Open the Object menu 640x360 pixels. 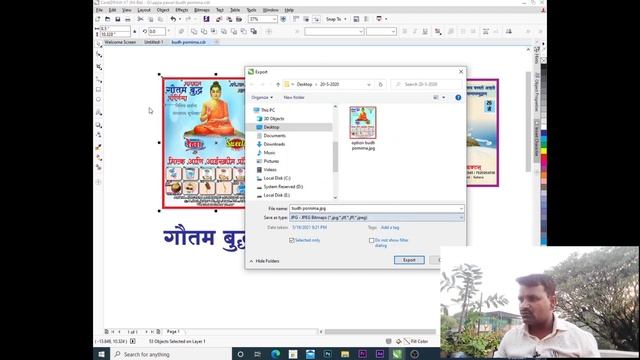click(x=163, y=10)
